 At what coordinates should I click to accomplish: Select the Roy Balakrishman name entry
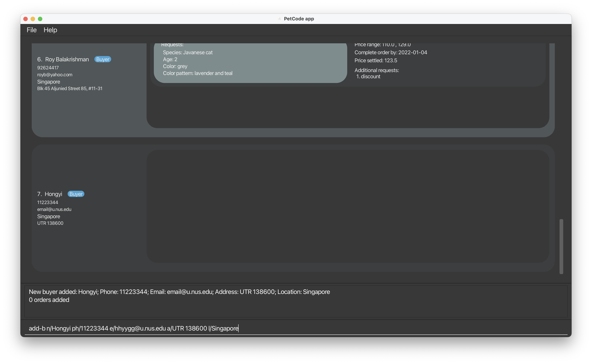pos(67,59)
